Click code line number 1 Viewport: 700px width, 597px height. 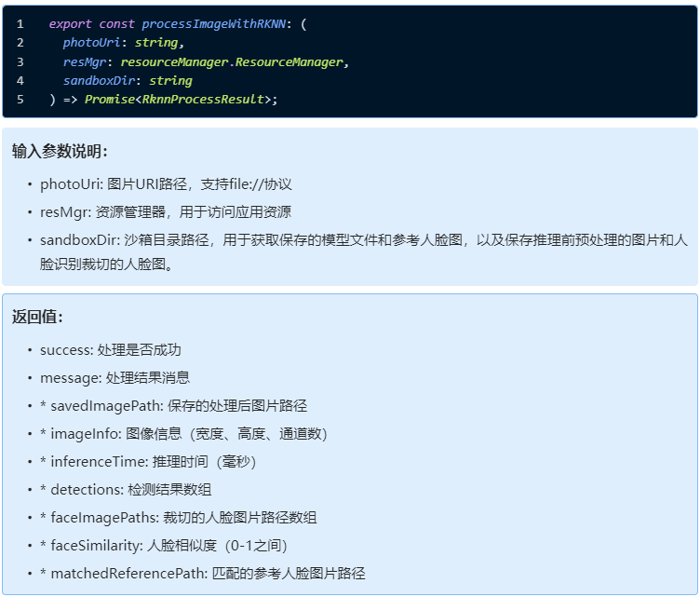click(20, 24)
